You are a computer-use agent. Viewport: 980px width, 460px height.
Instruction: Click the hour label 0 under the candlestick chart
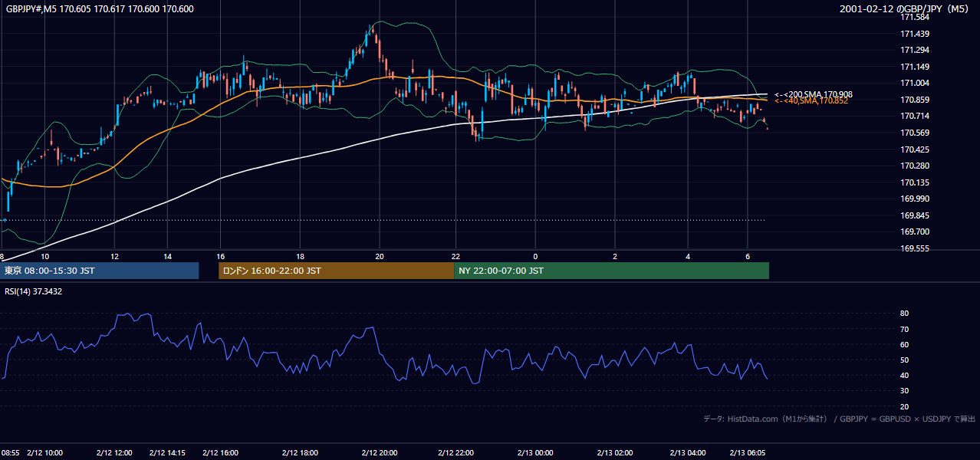coord(535,256)
